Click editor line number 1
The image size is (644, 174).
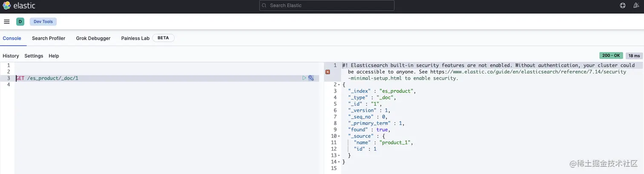coord(8,65)
